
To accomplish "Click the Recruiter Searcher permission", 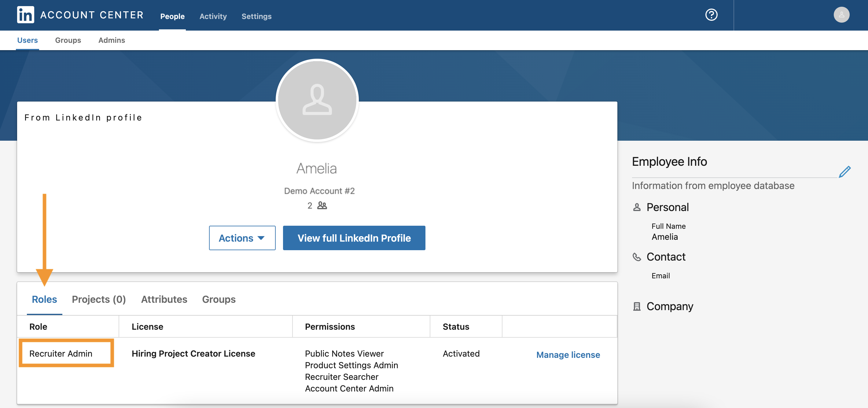I will [342, 376].
